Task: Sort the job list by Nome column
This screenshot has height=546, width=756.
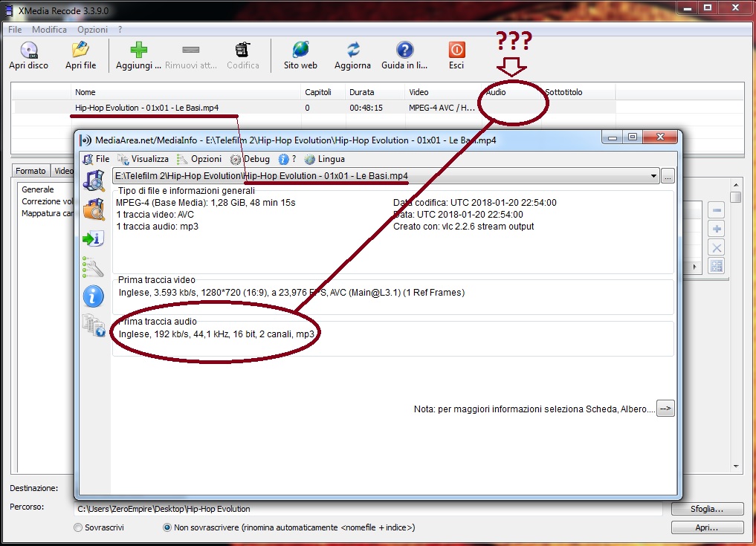Action: click(x=186, y=92)
